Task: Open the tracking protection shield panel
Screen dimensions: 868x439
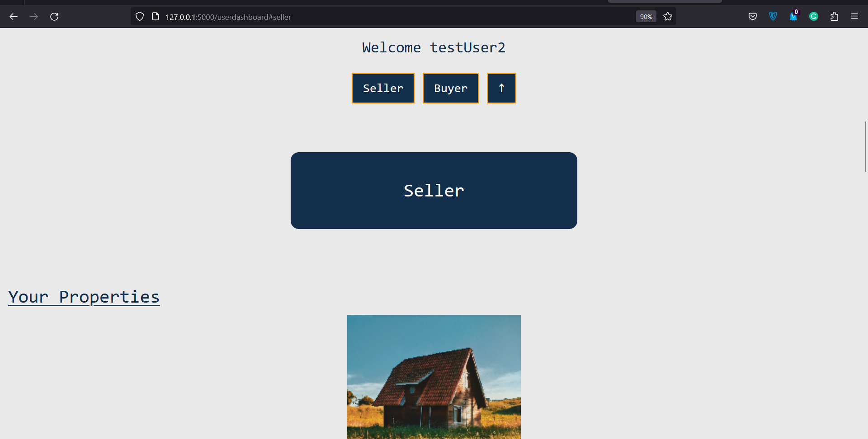Action: click(140, 17)
